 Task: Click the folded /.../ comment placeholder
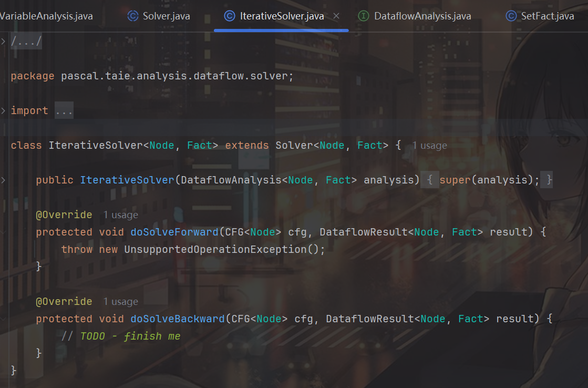pyautogui.click(x=26, y=42)
